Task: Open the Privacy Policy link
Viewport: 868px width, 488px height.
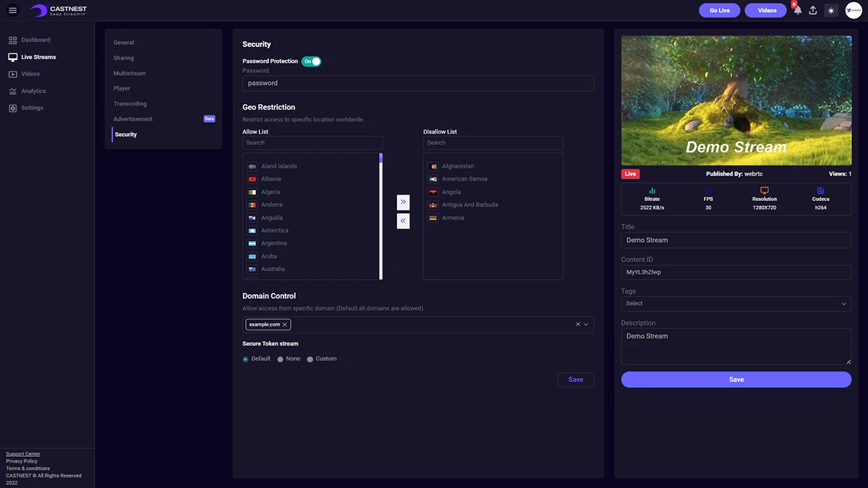Action: [x=22, y=461]
